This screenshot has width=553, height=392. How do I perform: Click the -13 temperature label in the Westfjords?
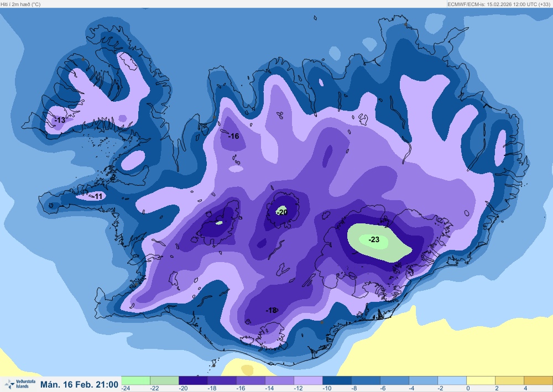pyautogui.click(x=60, y=120)
